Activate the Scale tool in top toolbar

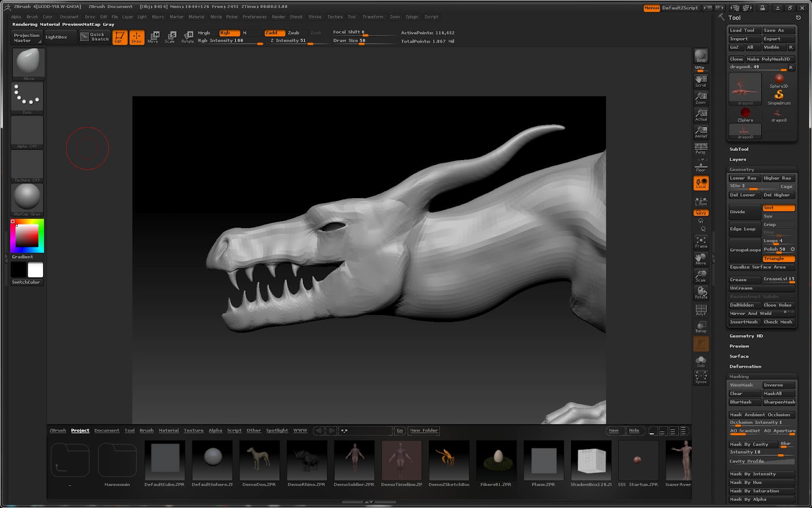click(x=170, y=37)
